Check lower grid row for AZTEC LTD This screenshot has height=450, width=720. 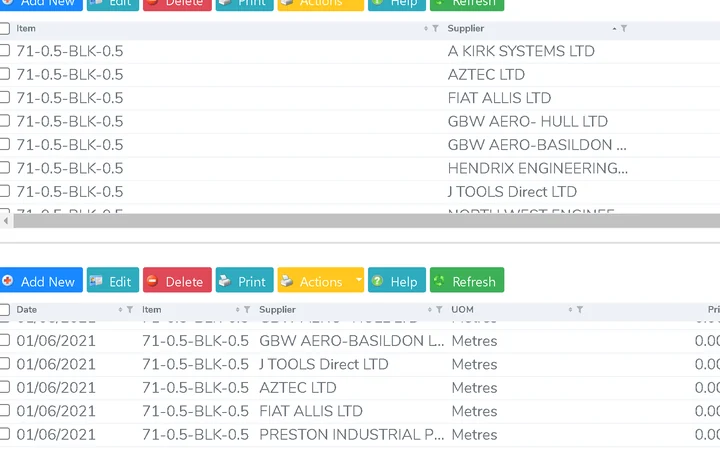tap(5, 387)
